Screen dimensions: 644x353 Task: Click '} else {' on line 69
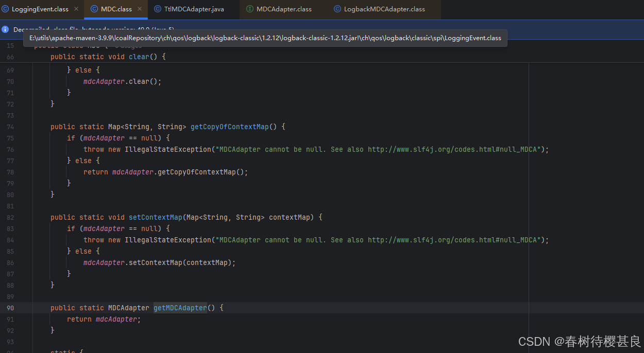[x=83, y=70]
